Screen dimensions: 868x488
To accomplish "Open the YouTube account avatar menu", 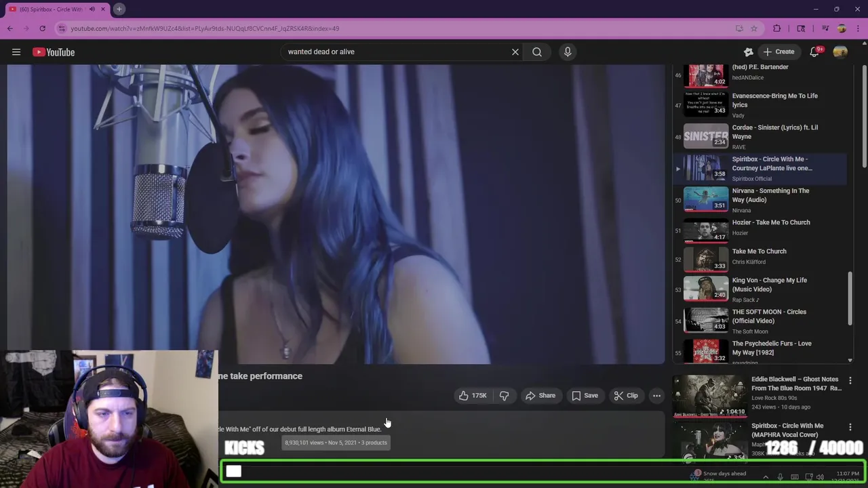I will (x=840, y=52).
